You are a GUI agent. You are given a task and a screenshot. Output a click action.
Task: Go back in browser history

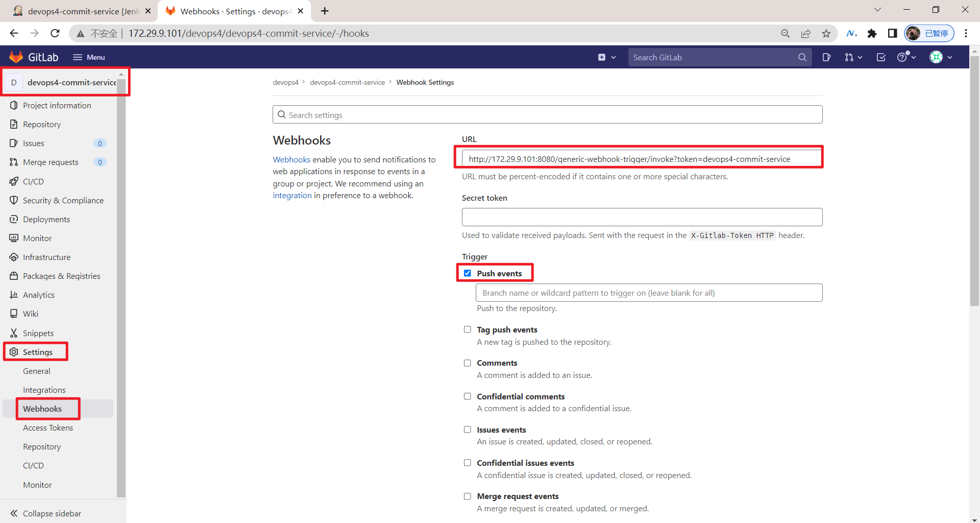click(x=14, y=33)
